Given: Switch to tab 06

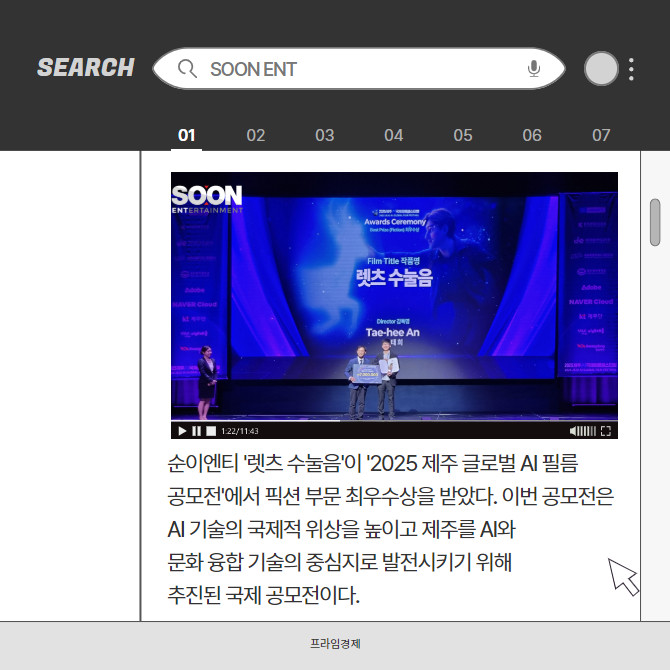Looking at the screenshot, I should pos(532,135).
